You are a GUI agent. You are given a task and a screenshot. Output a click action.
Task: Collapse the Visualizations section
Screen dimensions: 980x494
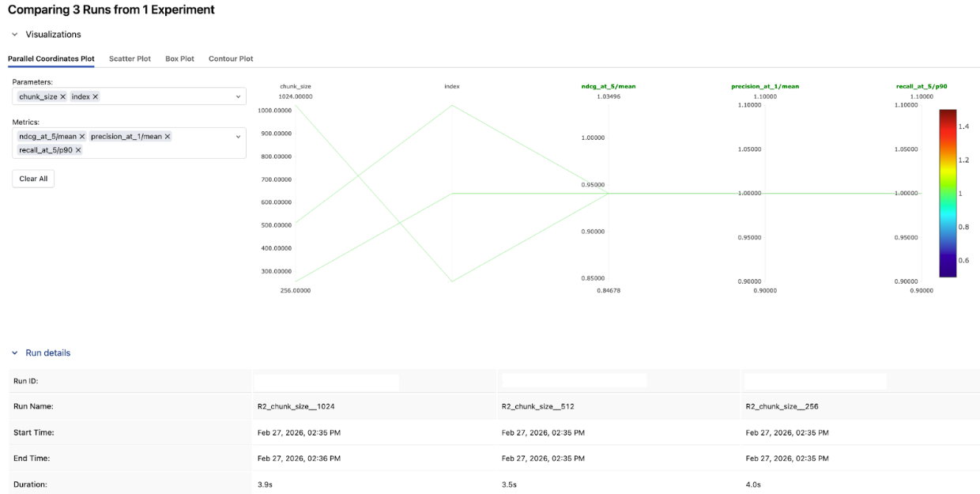click(14, 35)
